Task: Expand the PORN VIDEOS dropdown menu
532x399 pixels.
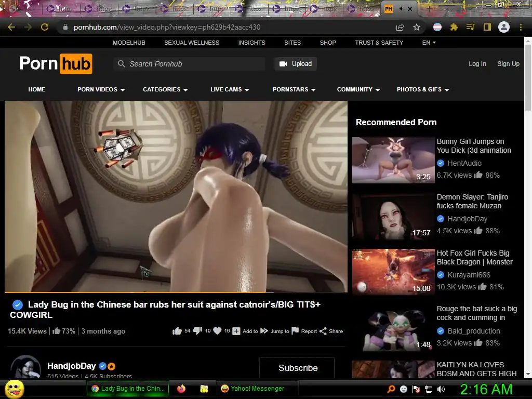Action: click(x=101, y=89)
